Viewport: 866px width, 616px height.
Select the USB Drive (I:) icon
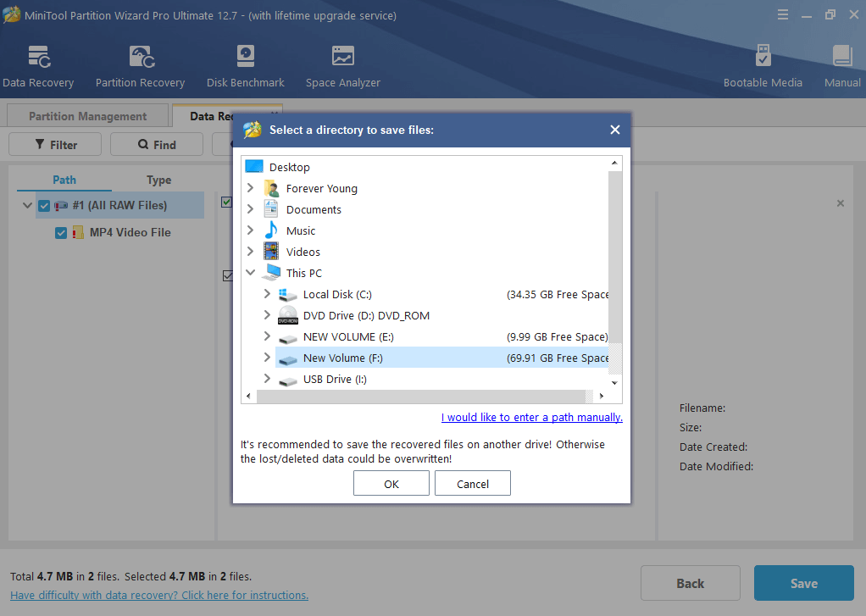tap(288, 380)
